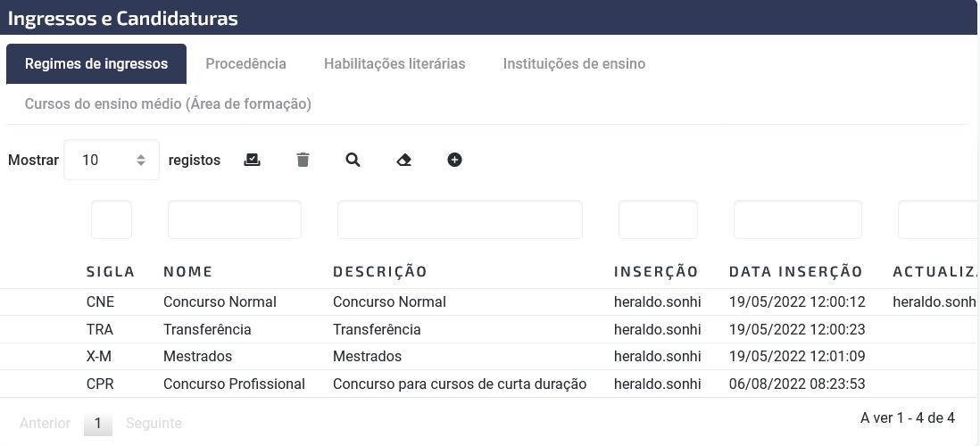Switch to the Procedência tab
The height and width of the screenshot is (446, 980).
click(x=245, y=63)
